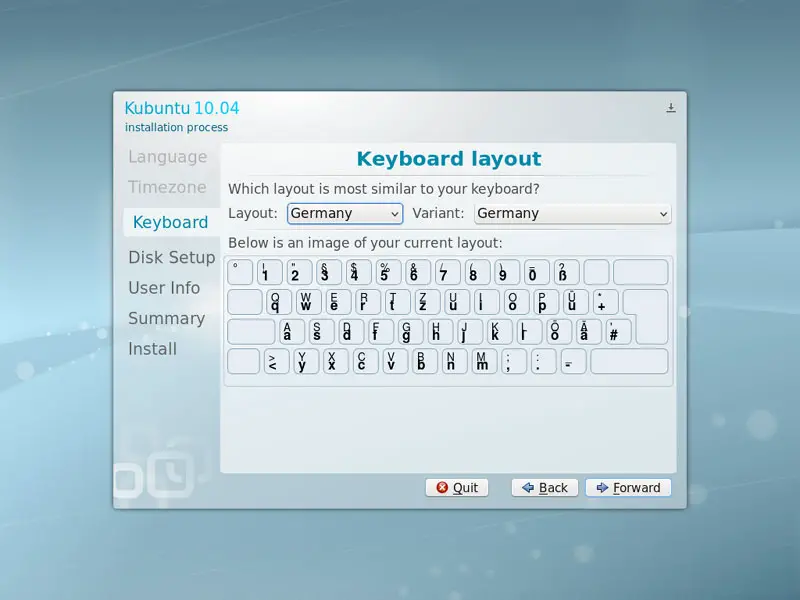
Task: Click the B key in the layout preview
Action: pyautogui.click(x=424, y=362)
